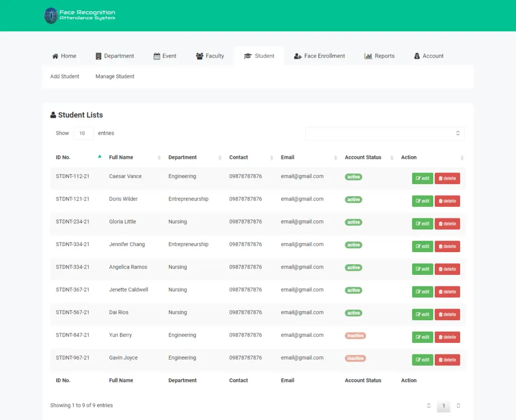Click the Face Recognition logo
Screen dimensions: 516x420
point(80,15)
